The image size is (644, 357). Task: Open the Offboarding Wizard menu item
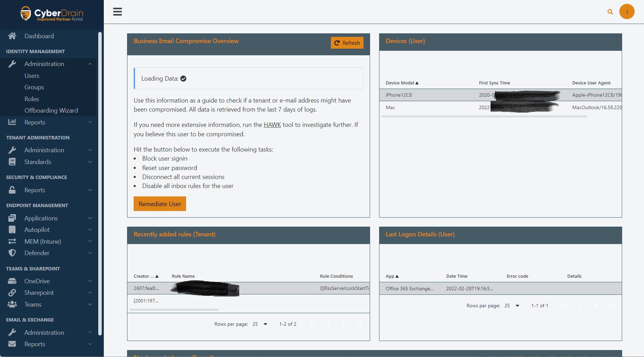pyautogui.click(x=51, y=110)
